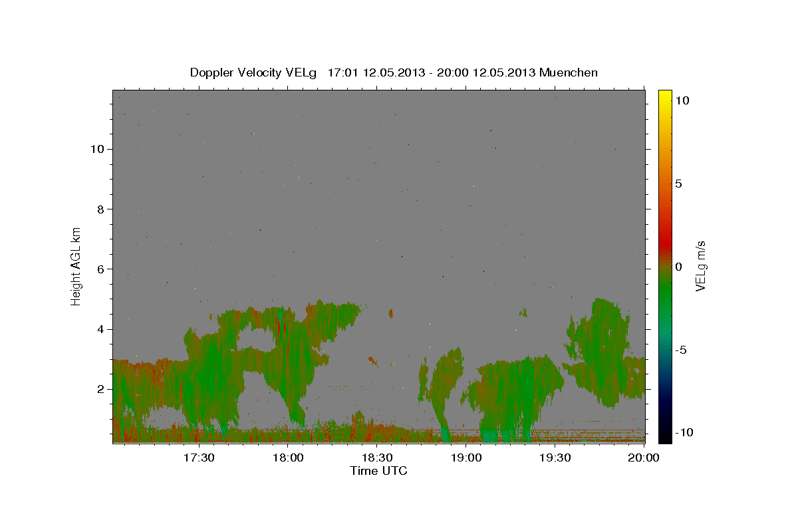Click the 17:30 time tick label
Viewport: 798px width, 532px height.
199,458
